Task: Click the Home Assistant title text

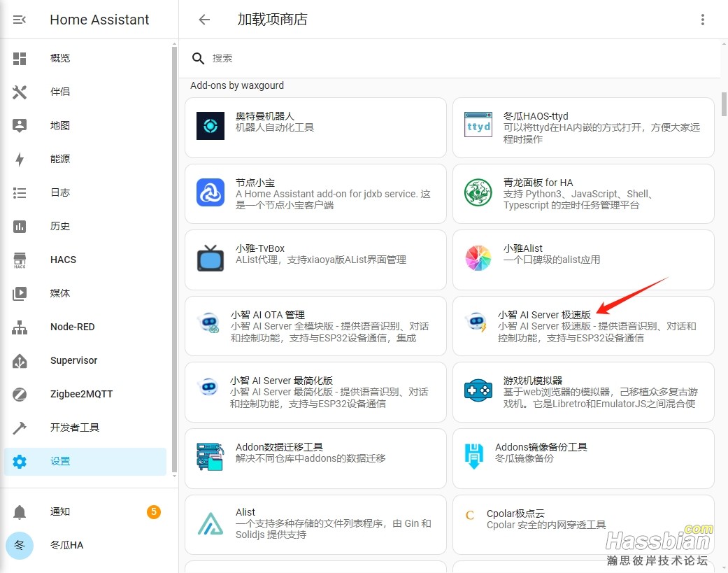Action: tap(99, 20)
